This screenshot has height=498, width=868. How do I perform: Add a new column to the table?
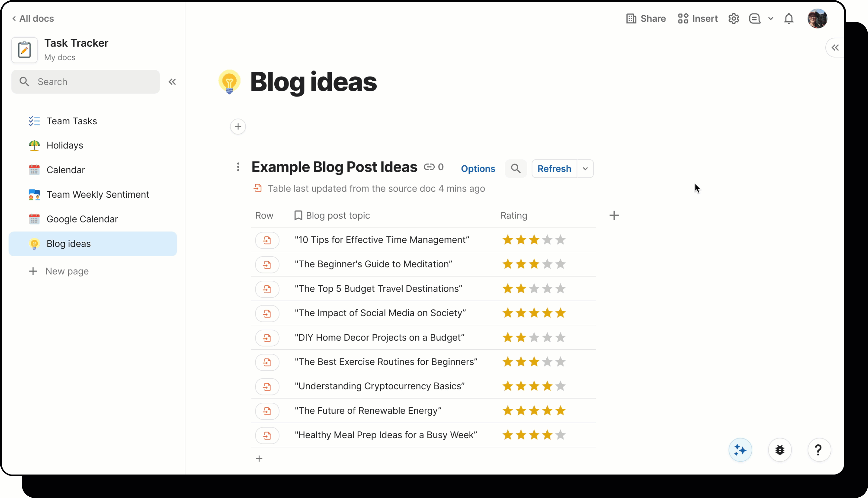tap(614, 216)
